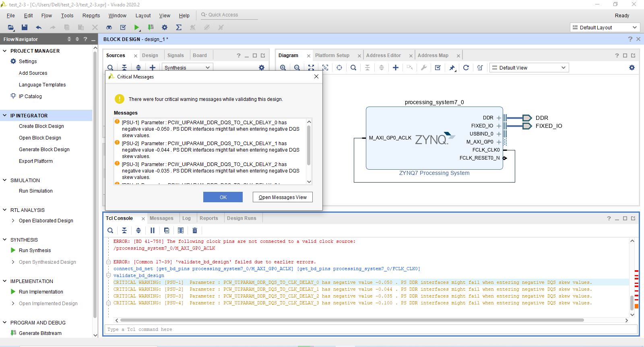Open the IP Catalog
This screenshot has height=347, width=644.
coord(30,97)
